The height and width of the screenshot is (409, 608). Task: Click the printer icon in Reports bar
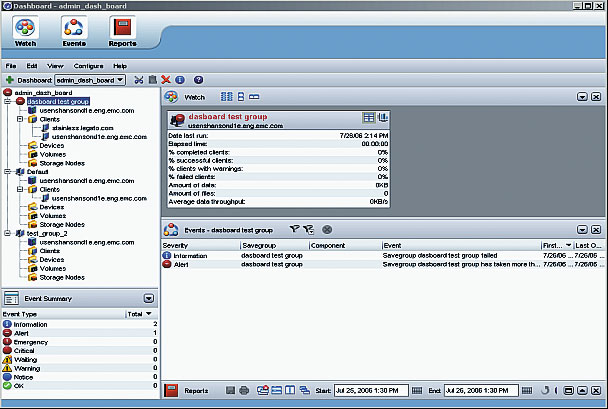(x=244, y=390)
